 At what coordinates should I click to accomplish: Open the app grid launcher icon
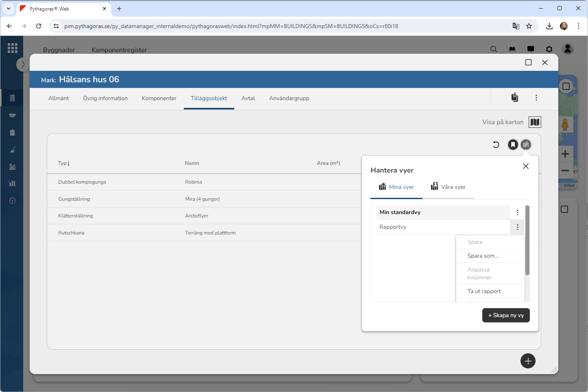click(12, 48)
